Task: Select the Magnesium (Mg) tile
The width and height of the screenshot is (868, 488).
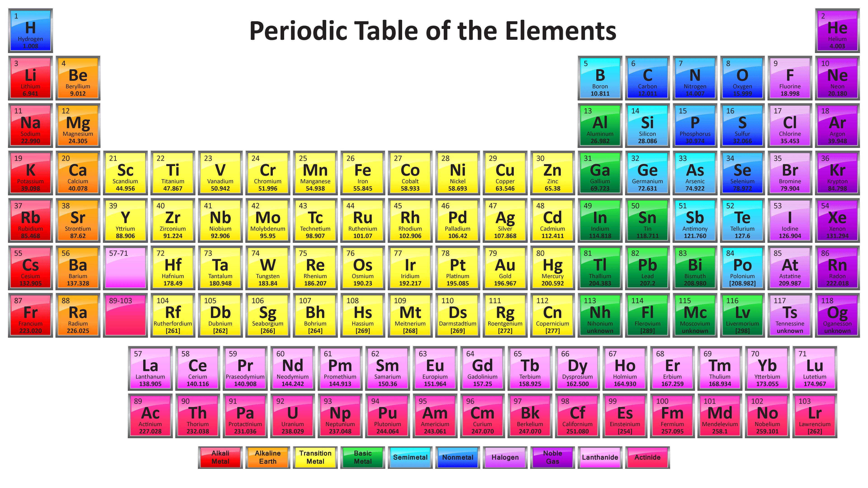Action: point(78,126)
